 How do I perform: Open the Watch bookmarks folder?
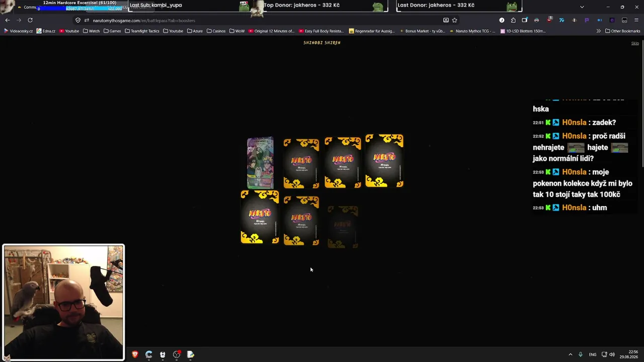[x=91, y=31]
